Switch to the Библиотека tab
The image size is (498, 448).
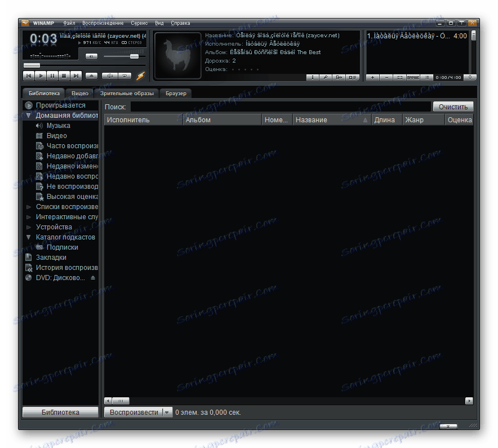pyautogui.click(x=44, y=94)
